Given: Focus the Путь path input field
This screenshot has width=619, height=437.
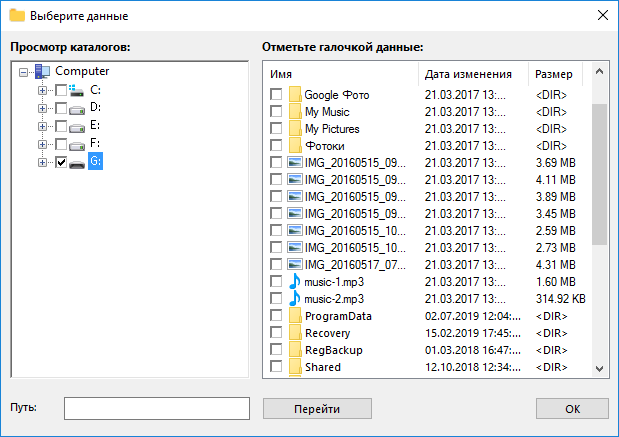Looking at the screenshot, I should coord(156,409).
